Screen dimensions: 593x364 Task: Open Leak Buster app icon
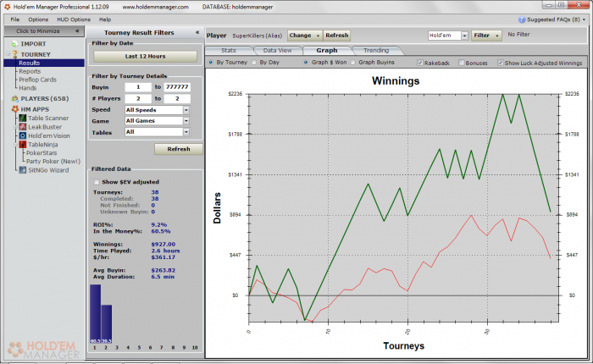23,127
